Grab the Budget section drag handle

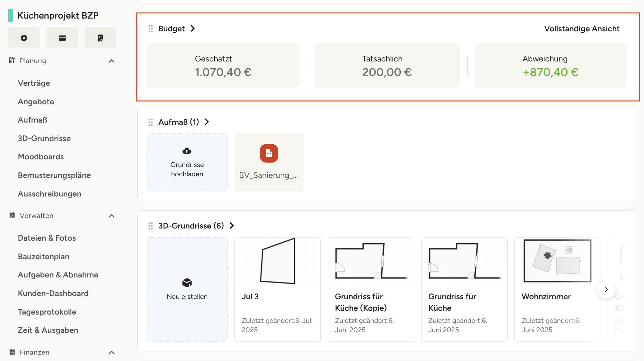coord(150,29)
